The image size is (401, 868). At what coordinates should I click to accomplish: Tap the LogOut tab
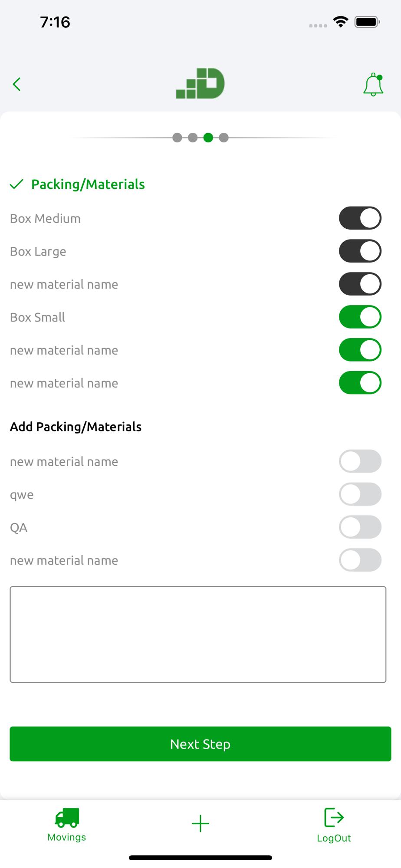[334, 825]
